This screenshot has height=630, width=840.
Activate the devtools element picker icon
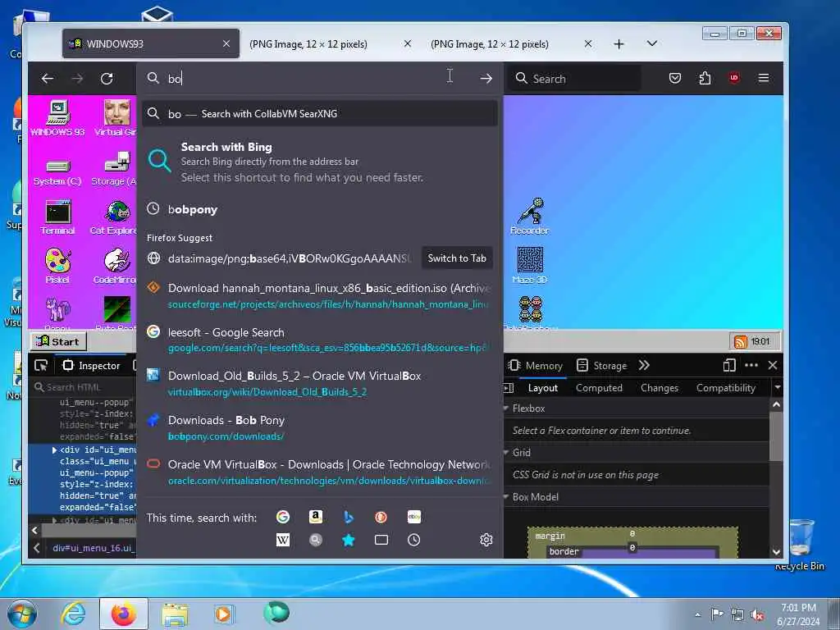click(41, 366)
